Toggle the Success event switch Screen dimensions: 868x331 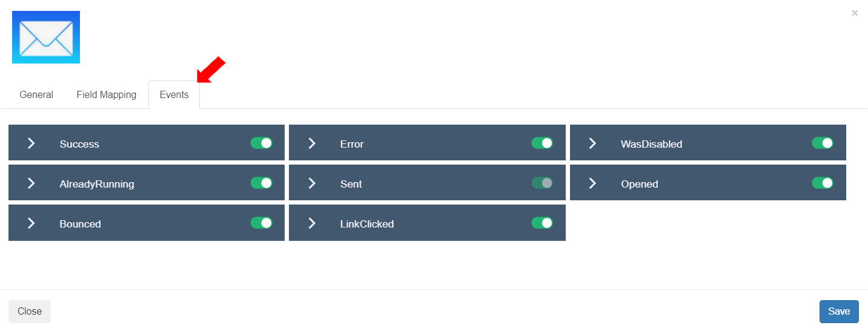[261, 143]
